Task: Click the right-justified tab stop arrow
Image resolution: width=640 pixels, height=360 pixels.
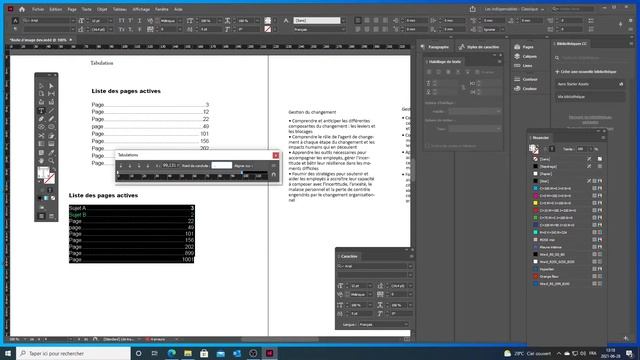Action: 139,166
